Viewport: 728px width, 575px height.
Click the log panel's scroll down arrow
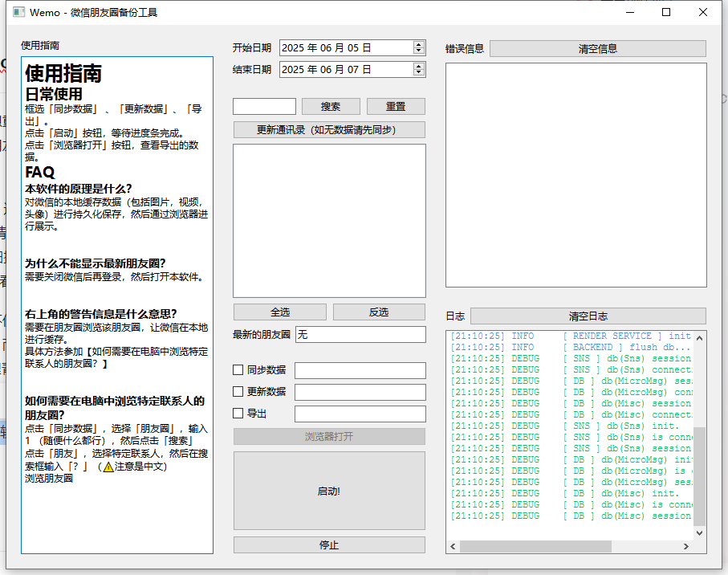(700, 533)
